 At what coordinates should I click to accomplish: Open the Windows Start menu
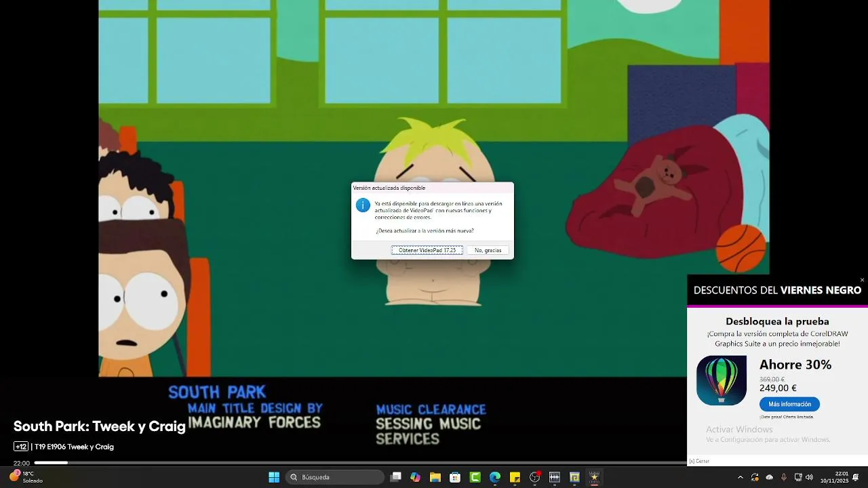pyautogui.click(x=274, y=477)
